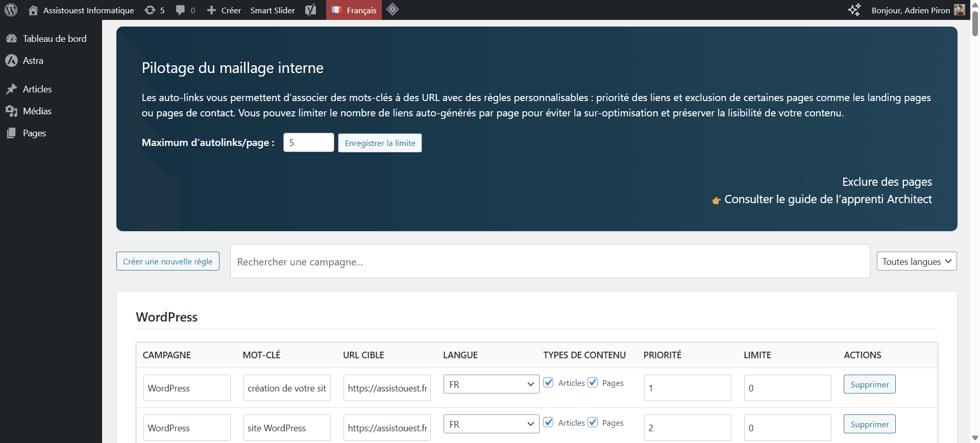
Task: Click Enregistrer la limite button
Action: tap(380, 143)
